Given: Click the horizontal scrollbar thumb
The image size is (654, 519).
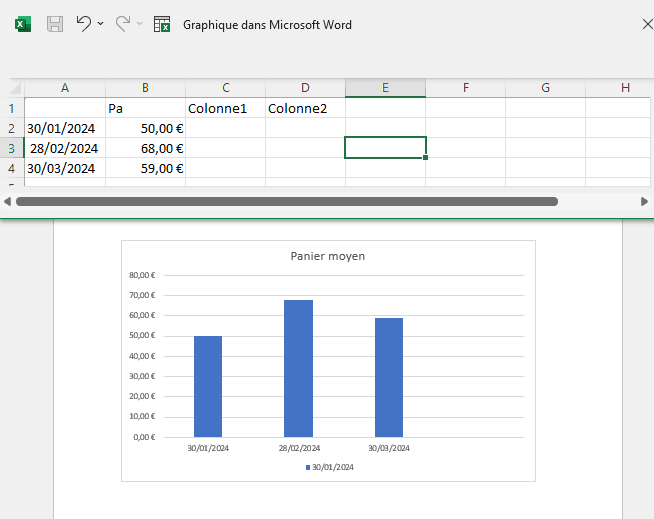Looking at the screenshot, I should [x=286, y=201].
